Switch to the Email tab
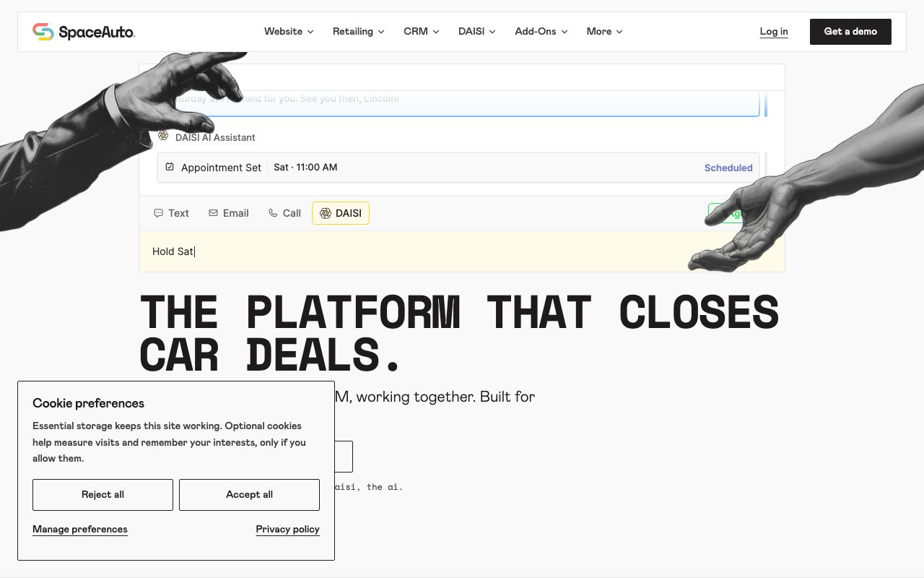Screen dimensions: 924x578 pos(229,213)
